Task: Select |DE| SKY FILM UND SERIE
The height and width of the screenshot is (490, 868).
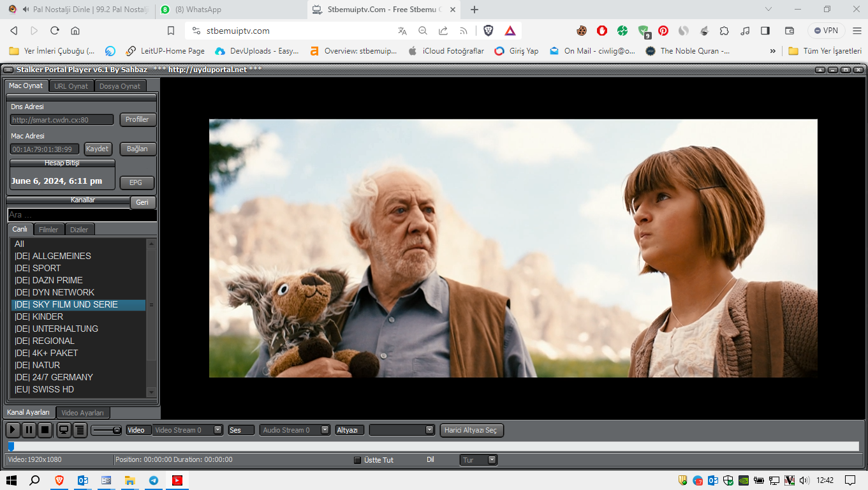Action: (78, 304)
